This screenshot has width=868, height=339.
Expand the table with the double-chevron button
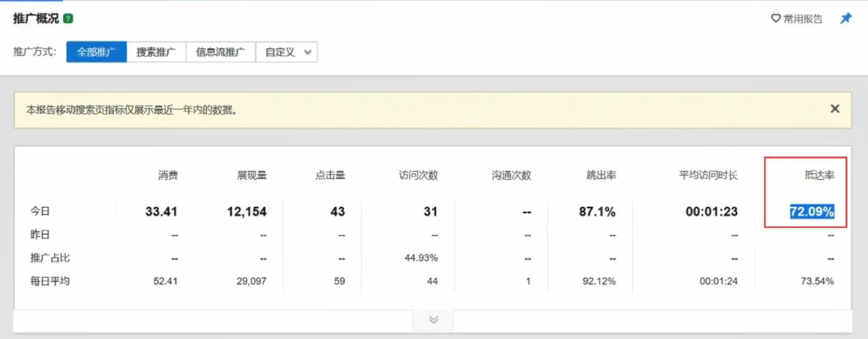pos(433,319)
